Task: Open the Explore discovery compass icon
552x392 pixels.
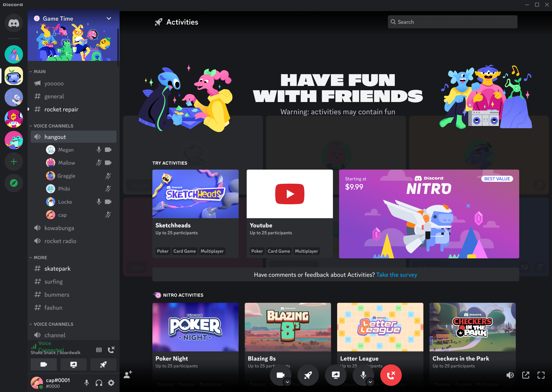Action: 13,183
